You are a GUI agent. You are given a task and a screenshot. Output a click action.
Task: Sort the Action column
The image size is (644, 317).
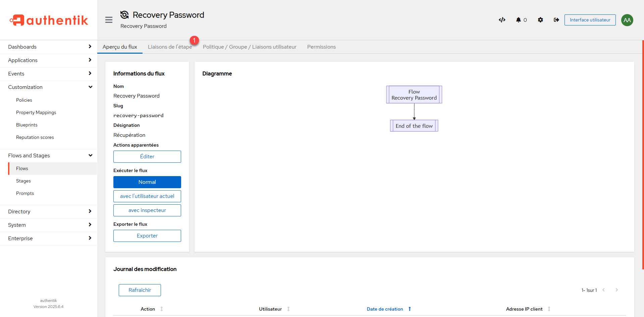(x=161, y=309)
